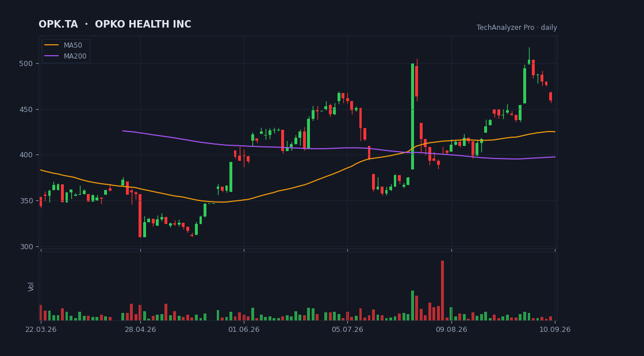Select the MA200 legend entry
644x356 pixels.
point(66,56)
